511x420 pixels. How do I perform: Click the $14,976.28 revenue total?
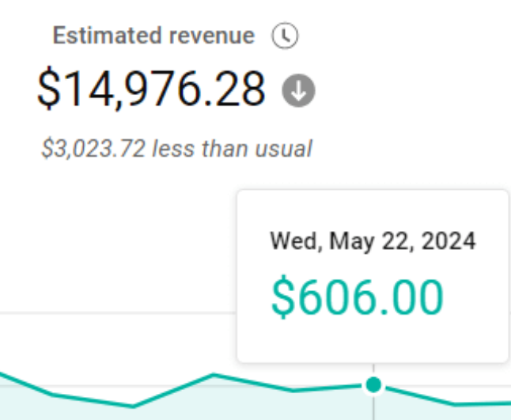152,89
